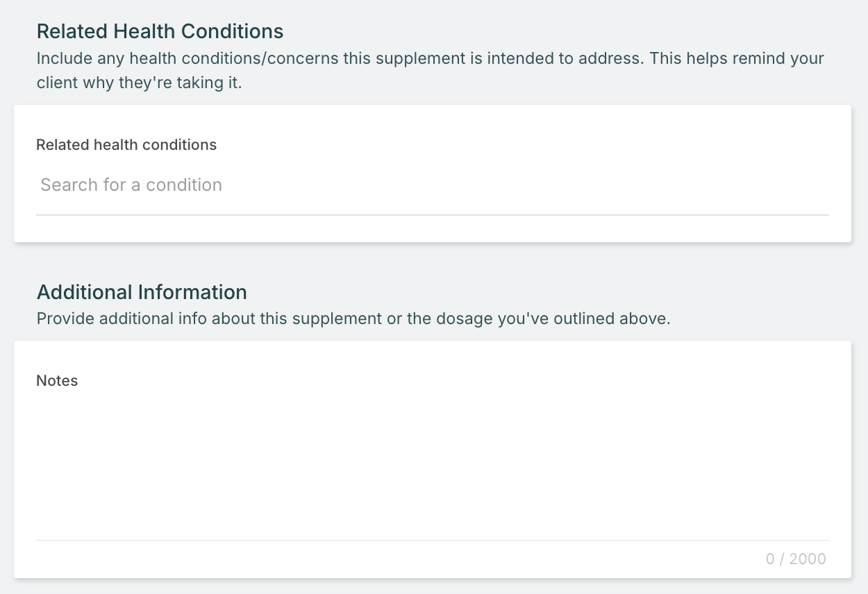Click the underline below the condition search field
Image resolution: width=868 pixels, height=594 pixels.
click(x=432, y=215)
